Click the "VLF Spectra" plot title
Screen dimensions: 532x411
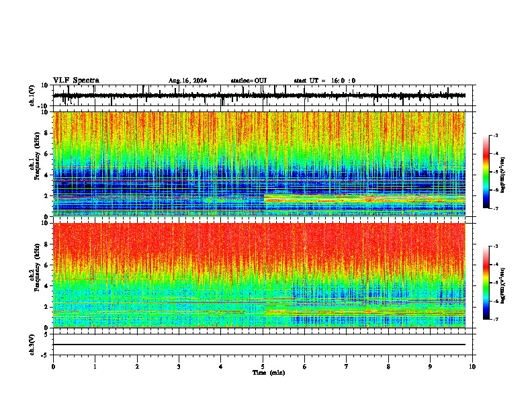76,81
